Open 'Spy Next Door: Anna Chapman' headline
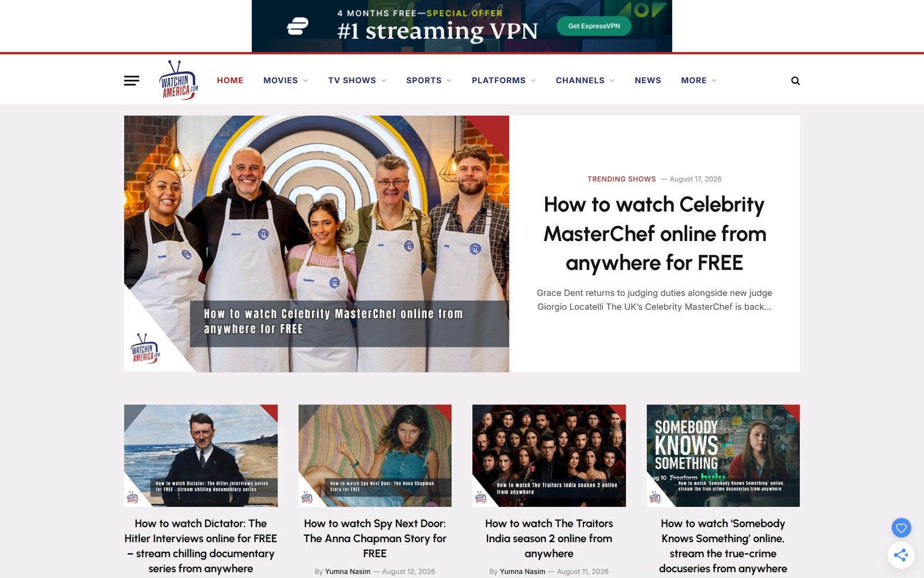The width and height of the screenshot is (924, 578). tap(375, 538)
